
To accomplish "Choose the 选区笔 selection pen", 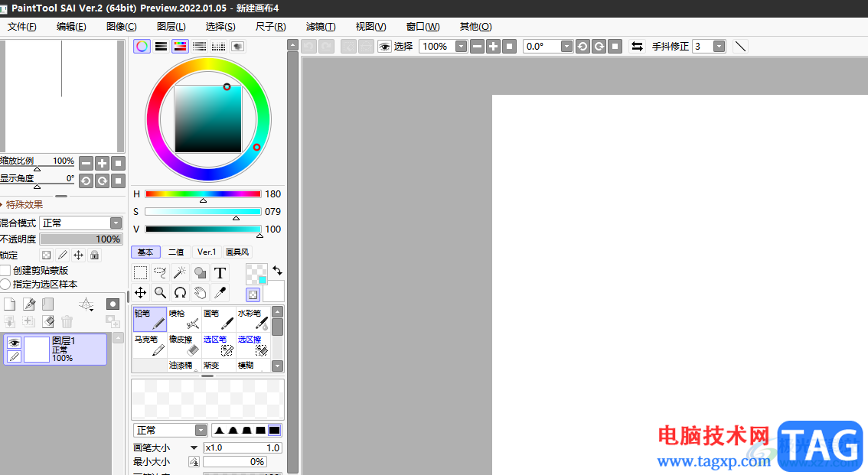I will 219,345.
